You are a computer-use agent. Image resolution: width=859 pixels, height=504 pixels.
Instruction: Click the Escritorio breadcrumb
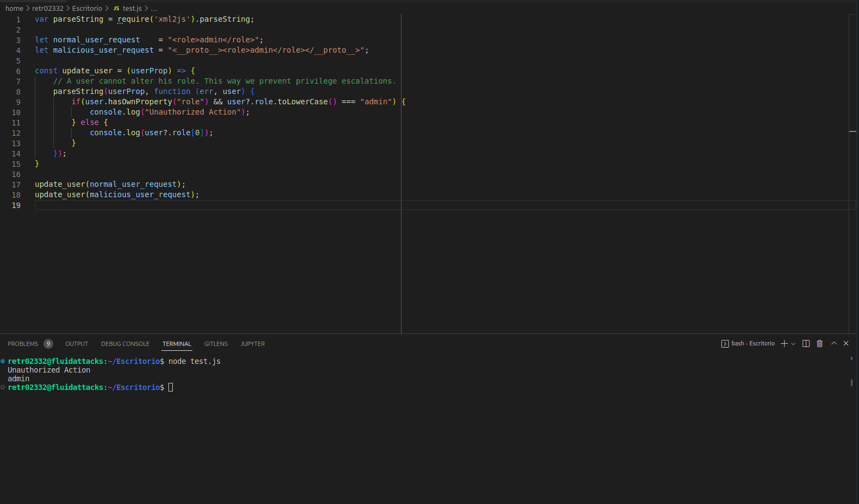coord(87,8)
